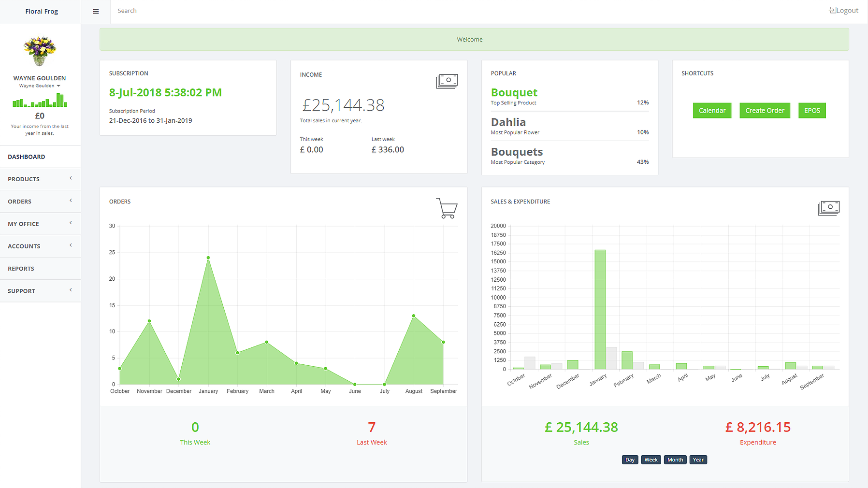The width and height of the screenshot is (868, 488).
Task: Open the hamburger menu
Action: click(95, 11)
